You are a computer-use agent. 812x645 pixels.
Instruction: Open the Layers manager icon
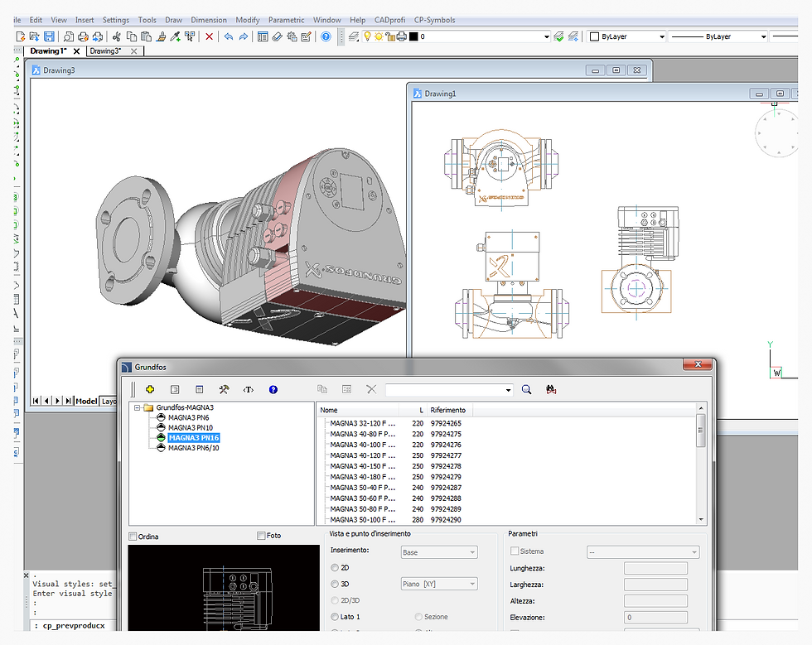tap(354, 36)
